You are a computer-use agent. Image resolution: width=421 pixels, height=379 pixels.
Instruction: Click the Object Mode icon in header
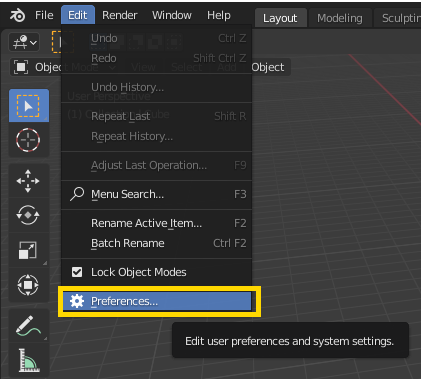(x=21, y=67)
